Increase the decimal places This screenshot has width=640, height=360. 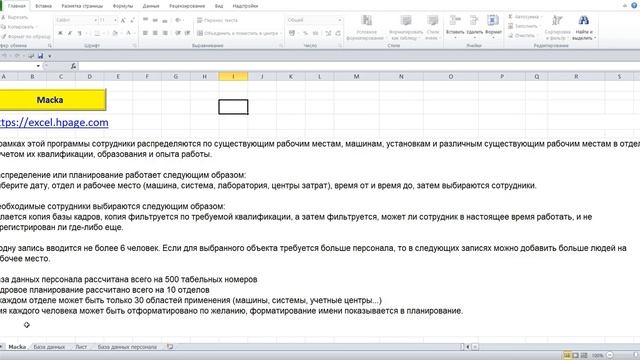[x=328, y=33]
